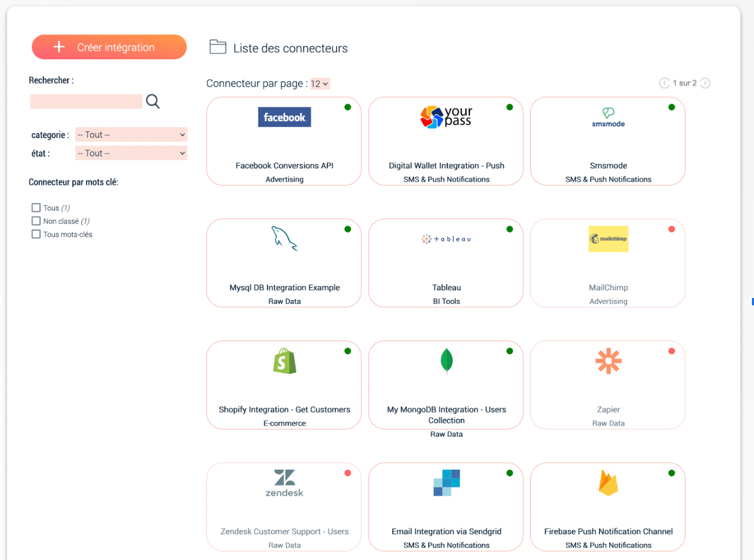Check the Tous keyword checkbox

coord(36,208)
